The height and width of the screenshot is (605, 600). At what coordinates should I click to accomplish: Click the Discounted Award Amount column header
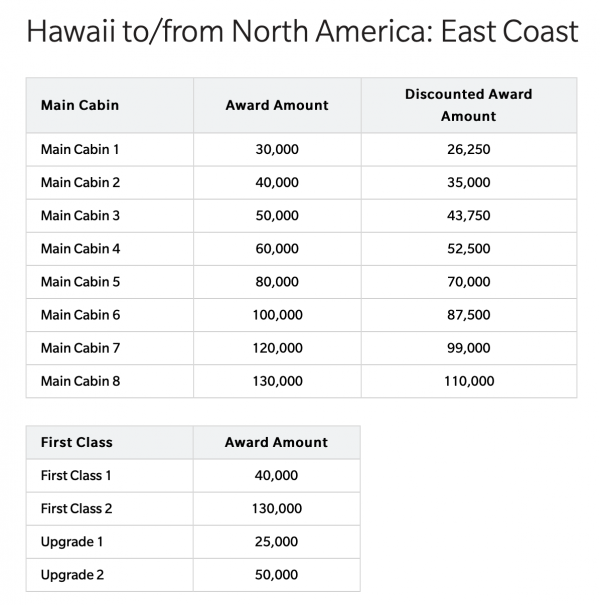coord(468,105)
